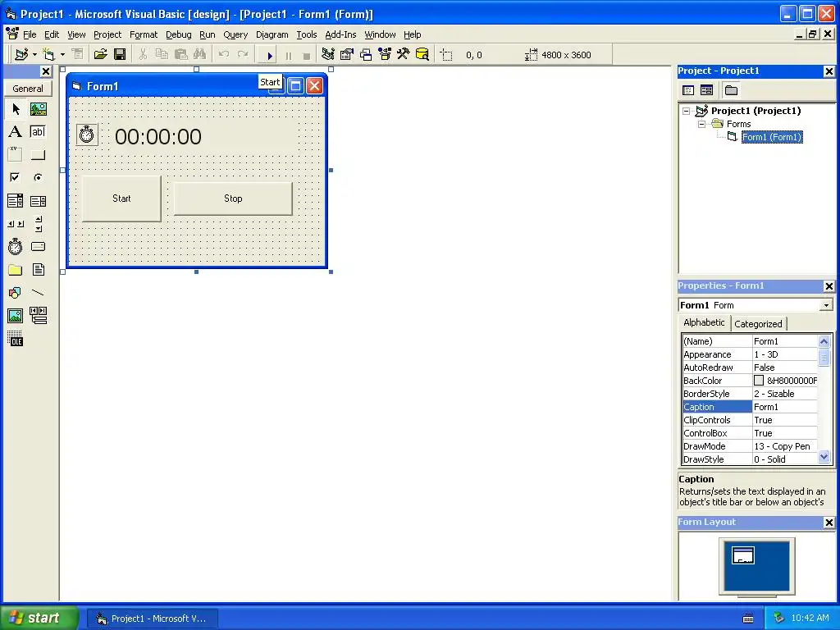Open the File menu
This screenshot has width=840, height=630.
click(x=30, y=34)
